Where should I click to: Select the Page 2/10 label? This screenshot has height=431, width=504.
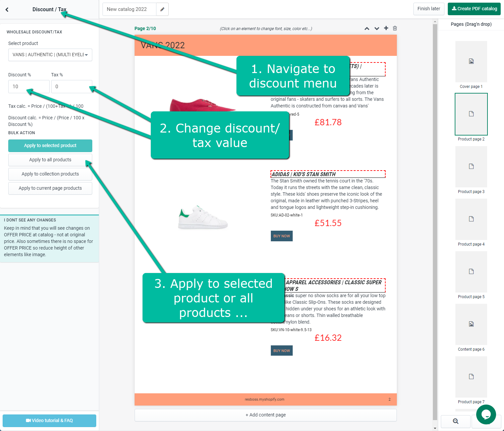point(145,28)
